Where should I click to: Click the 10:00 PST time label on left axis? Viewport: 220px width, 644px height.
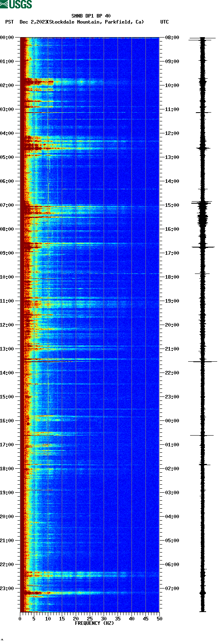[x=7, y=277]
